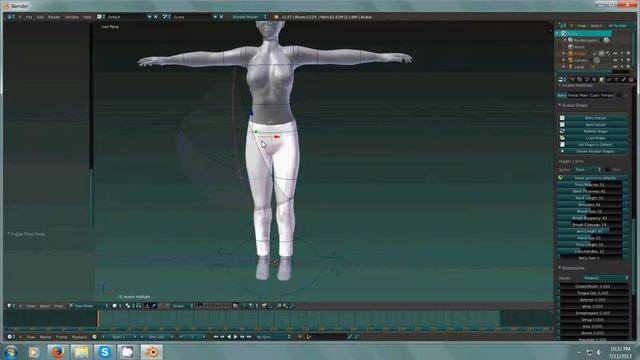The height and width of the screenshot is (360, 640).
Task: Click the preview range clock icon in timeline
Action: coord(95,337)
